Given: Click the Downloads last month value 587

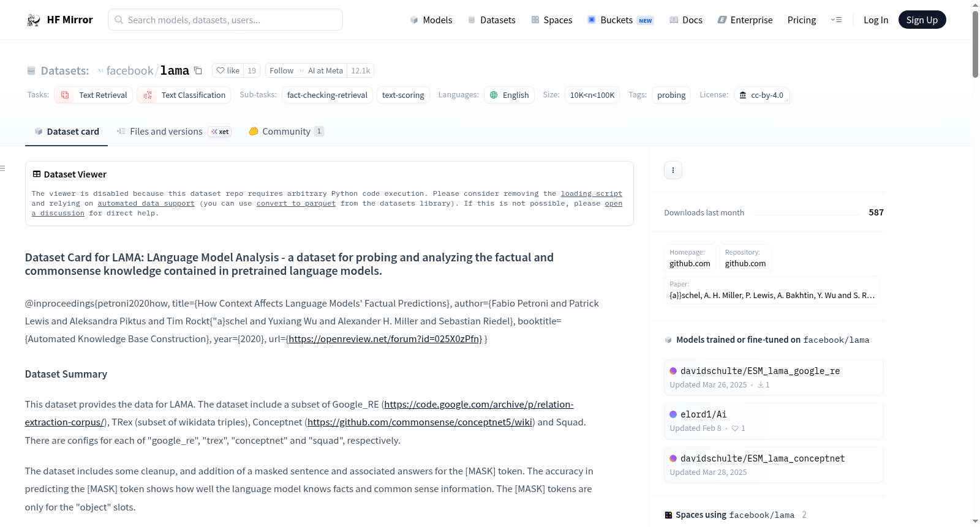Looking at the screenshot, I should pyautogui.click(x=876, y=212).
